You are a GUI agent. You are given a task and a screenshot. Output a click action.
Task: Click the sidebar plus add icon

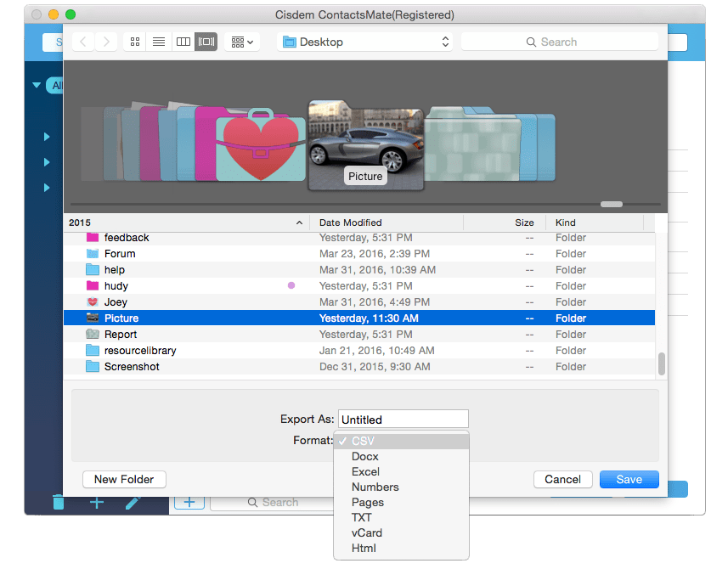click(x=97, y=503)
